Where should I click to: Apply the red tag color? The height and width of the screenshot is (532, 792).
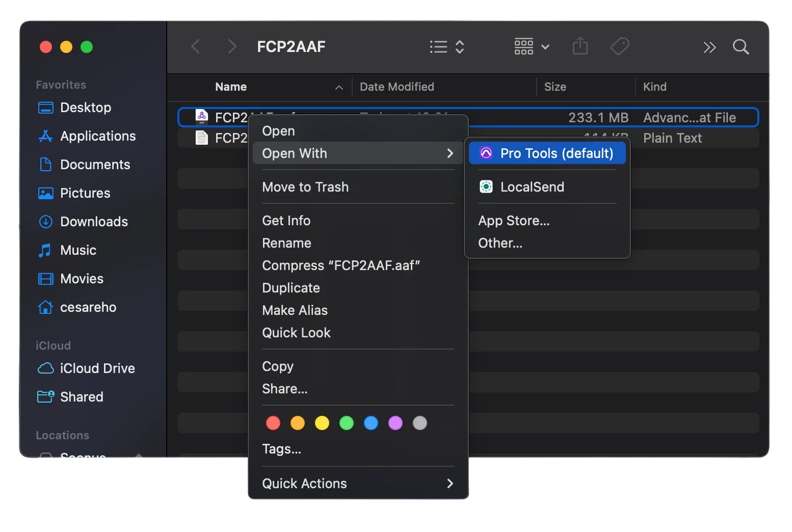click(273, 423)
